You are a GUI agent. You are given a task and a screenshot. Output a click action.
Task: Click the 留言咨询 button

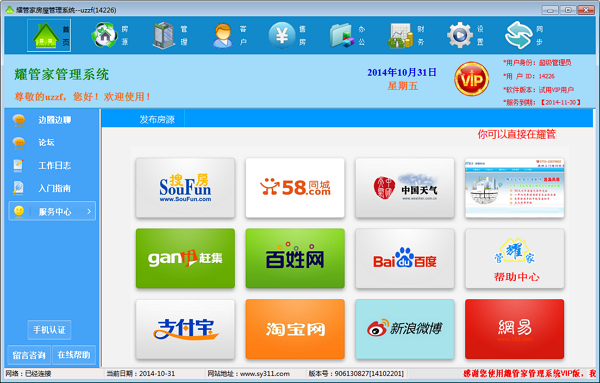[29, 355]
